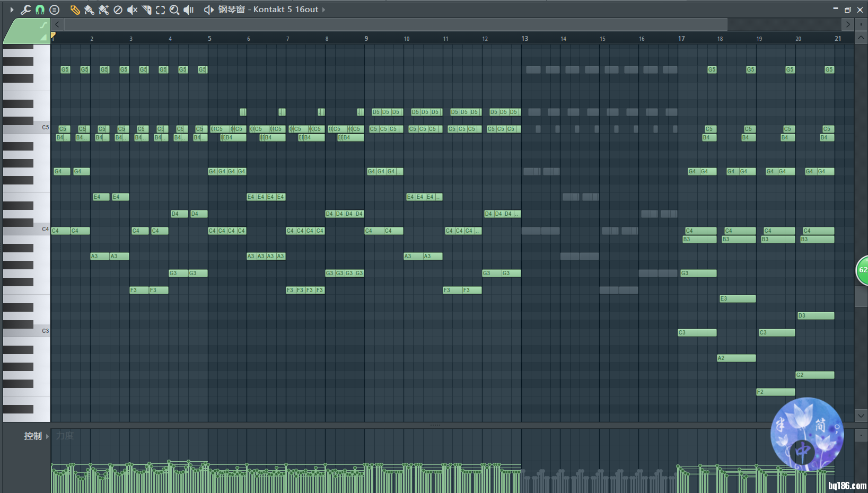Select the paint brush plus tool

tap(103, 10)
